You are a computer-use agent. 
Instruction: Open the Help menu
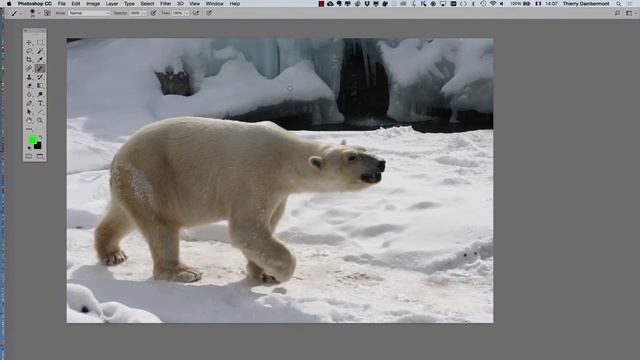tap(235, 4)
